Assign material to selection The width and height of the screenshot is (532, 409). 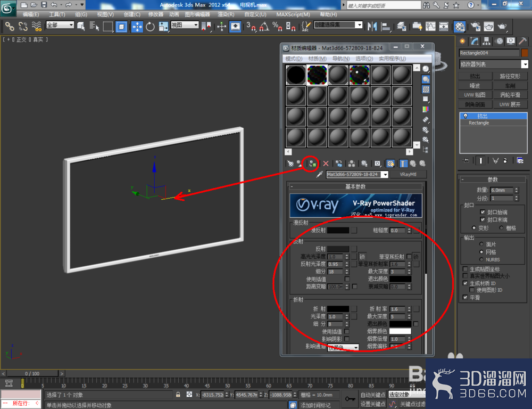[x=312, y=163]
